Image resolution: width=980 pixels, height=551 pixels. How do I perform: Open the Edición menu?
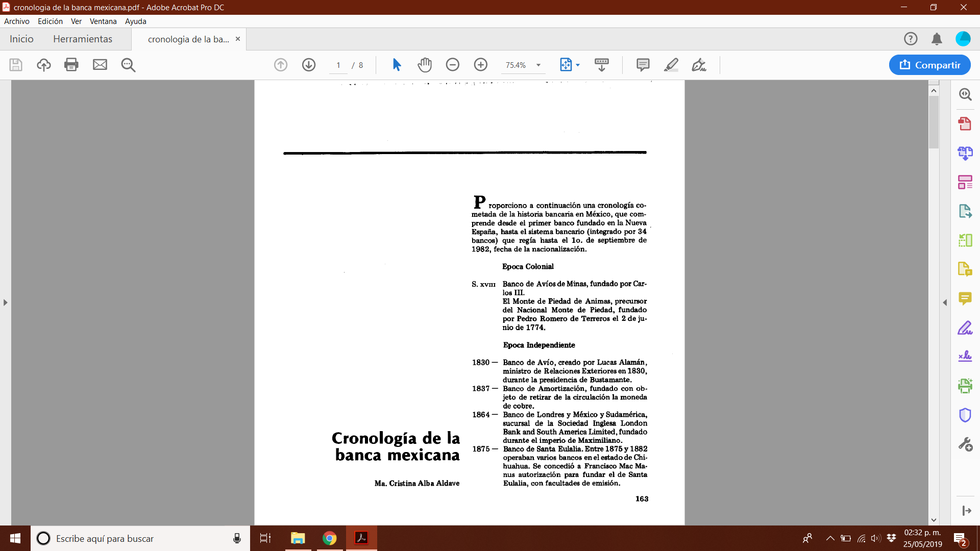(x=50, y=21)
